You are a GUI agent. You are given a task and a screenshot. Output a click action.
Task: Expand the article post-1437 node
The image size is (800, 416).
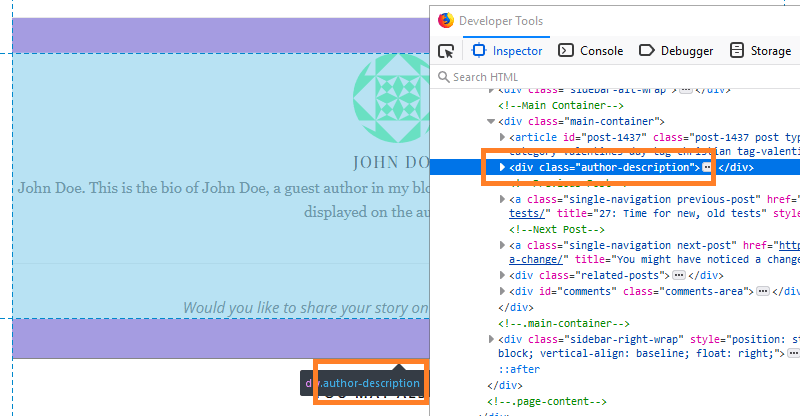(502, 137)
